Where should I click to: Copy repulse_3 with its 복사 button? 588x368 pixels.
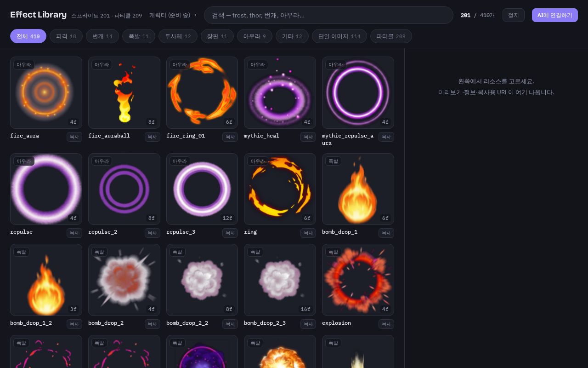230,233
